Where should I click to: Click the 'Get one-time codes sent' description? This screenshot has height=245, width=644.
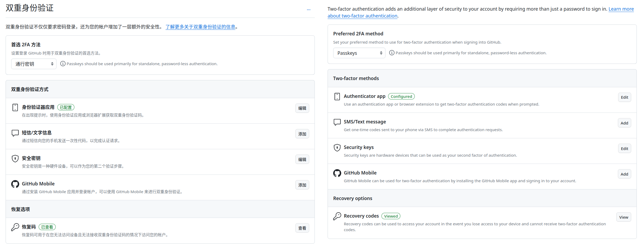[423, 130]
